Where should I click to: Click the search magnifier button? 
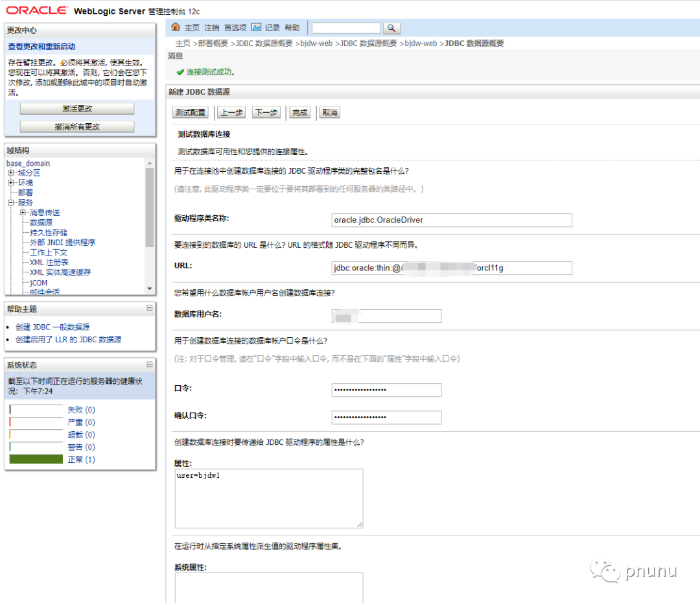pyautogui.click(x=391, y=28)
